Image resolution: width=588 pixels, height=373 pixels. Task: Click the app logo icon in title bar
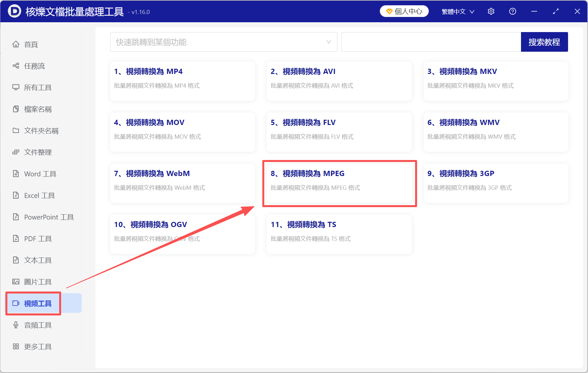[14, 11]
